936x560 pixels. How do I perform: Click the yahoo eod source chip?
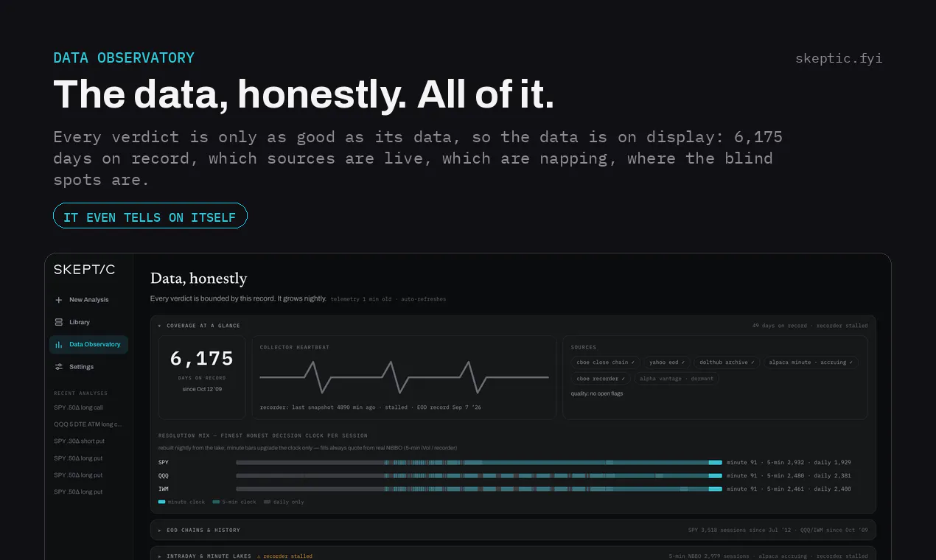pyautogui.click(x=667, y=363)
